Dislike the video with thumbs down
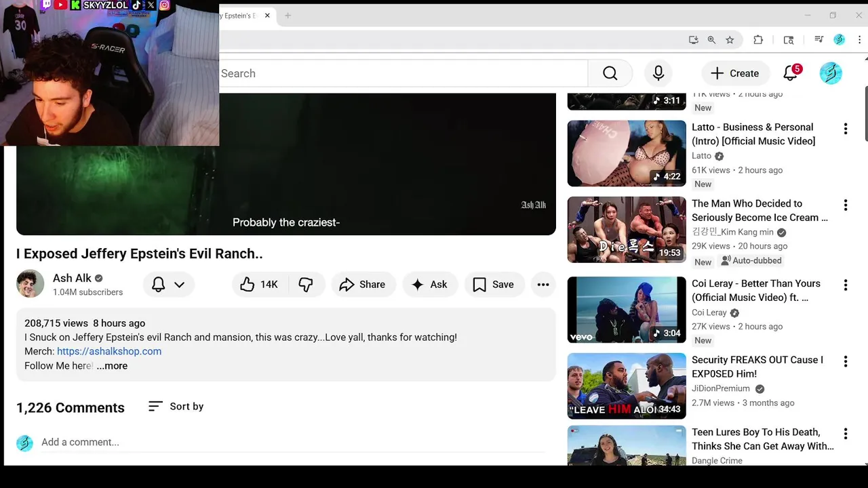This screenshot has width=868, height=488. click(306, 285)
